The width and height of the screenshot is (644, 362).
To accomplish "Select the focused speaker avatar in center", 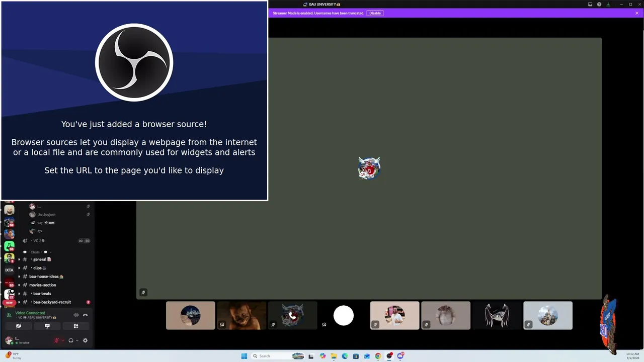I will 369,168.
